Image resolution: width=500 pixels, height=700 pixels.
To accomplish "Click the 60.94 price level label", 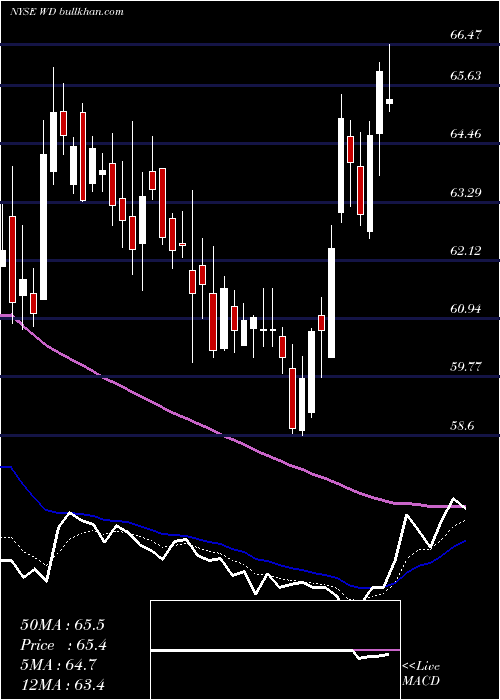I will [x=466, y=308].
